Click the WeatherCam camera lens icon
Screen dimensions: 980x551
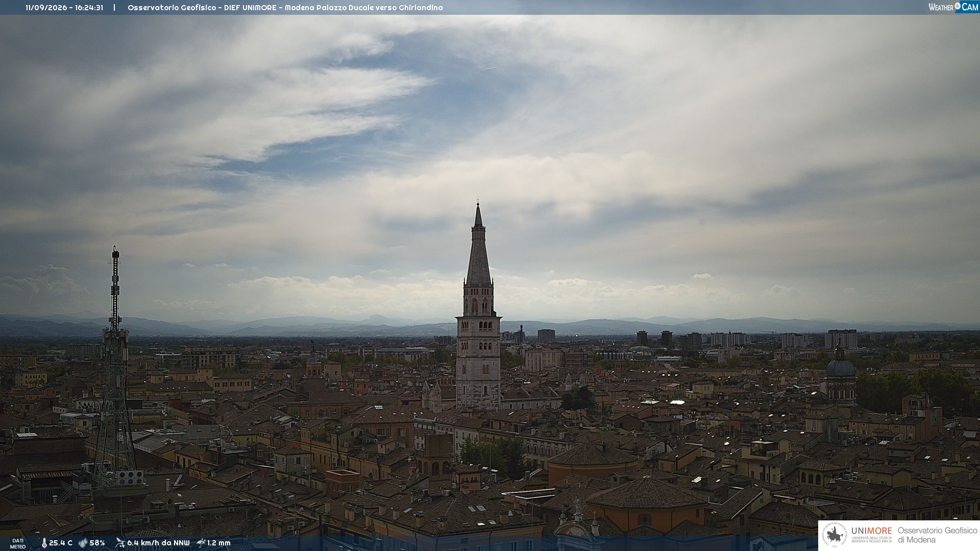point(958,6)
